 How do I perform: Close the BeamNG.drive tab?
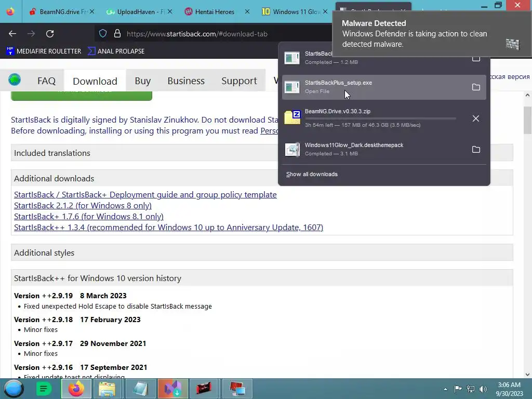pyautogui.click(x=91, y=11)
